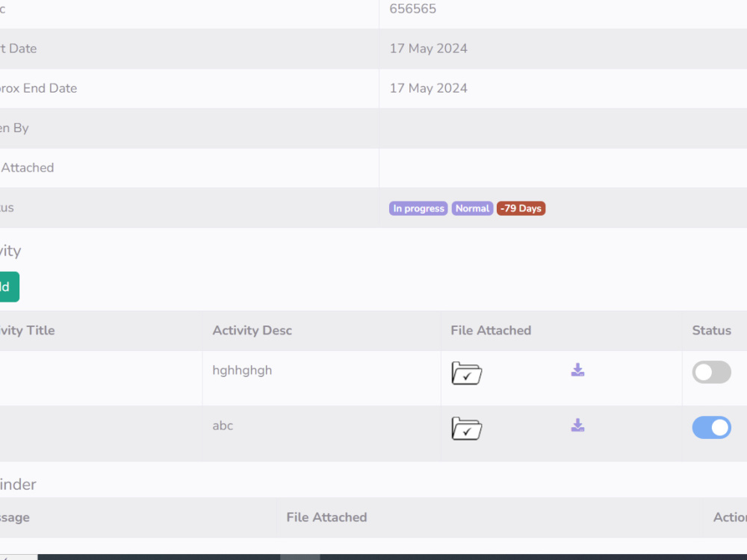The width and height of the screenshot is (747, 560).
Task: Click the green Add button
Action: 9,287
